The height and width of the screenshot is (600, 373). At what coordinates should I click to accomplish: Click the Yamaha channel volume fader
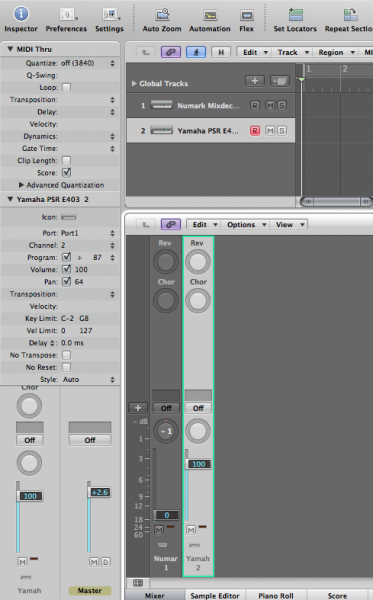coord(198,464)
